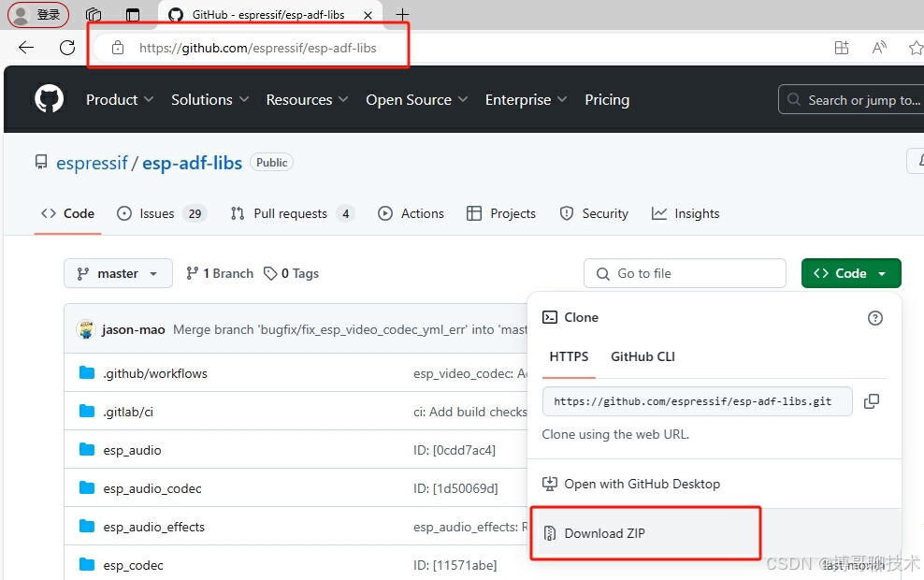Open the 'ci: Add build checks' commit
The height and width of the screenshot is (580, 924).
pos(470,412)
